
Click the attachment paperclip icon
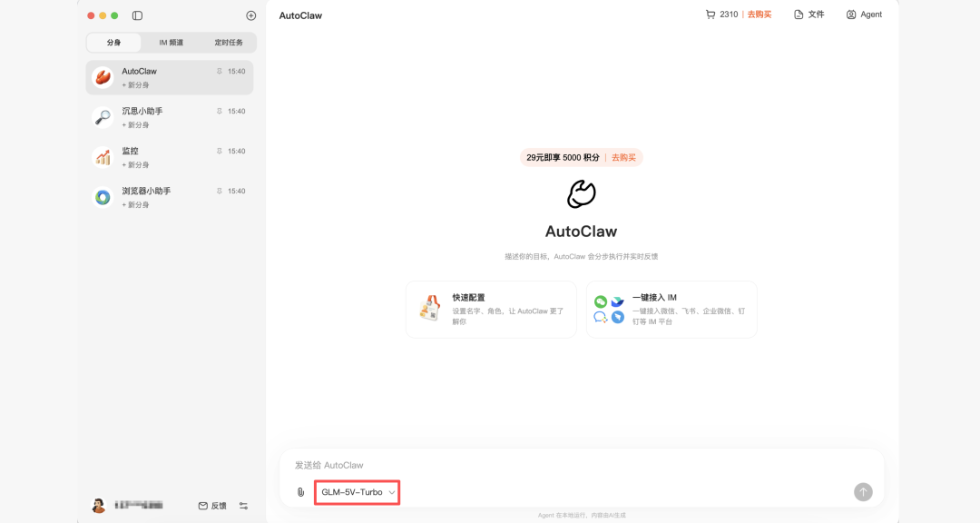300,492
